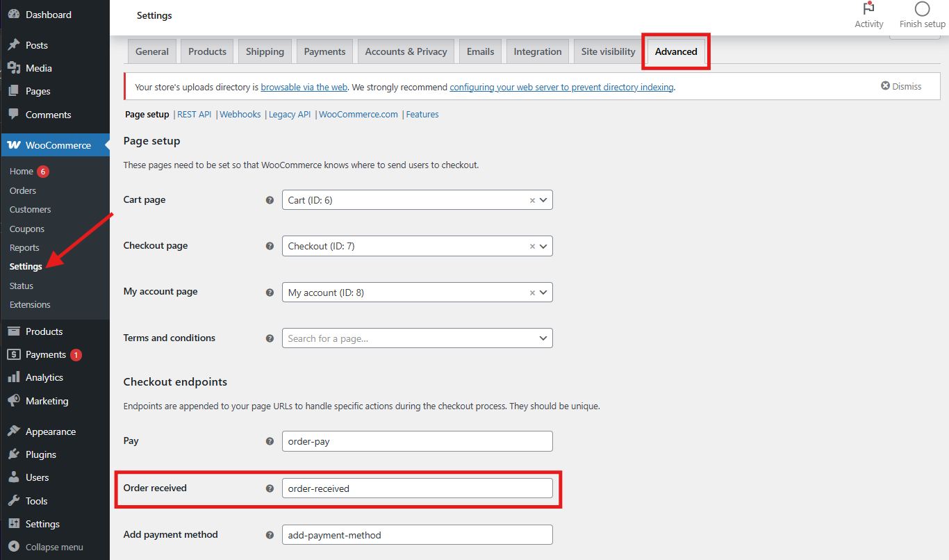Click the Appearance paintbrush icon

coord(13,431)
